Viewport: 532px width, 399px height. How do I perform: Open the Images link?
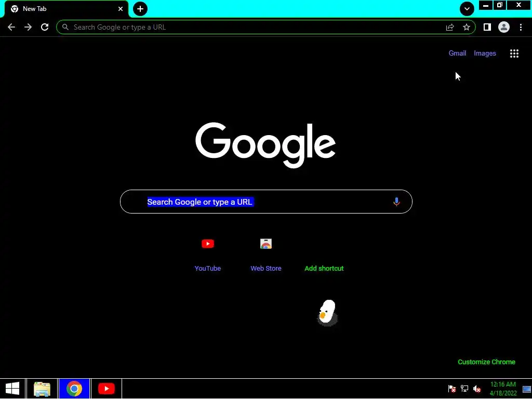click(485, 54)
